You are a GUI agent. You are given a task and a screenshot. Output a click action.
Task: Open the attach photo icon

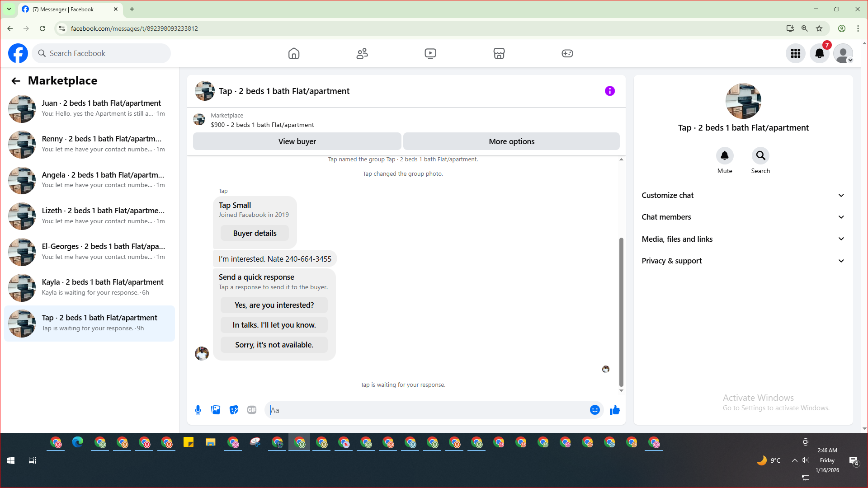(x=216, y=410)
